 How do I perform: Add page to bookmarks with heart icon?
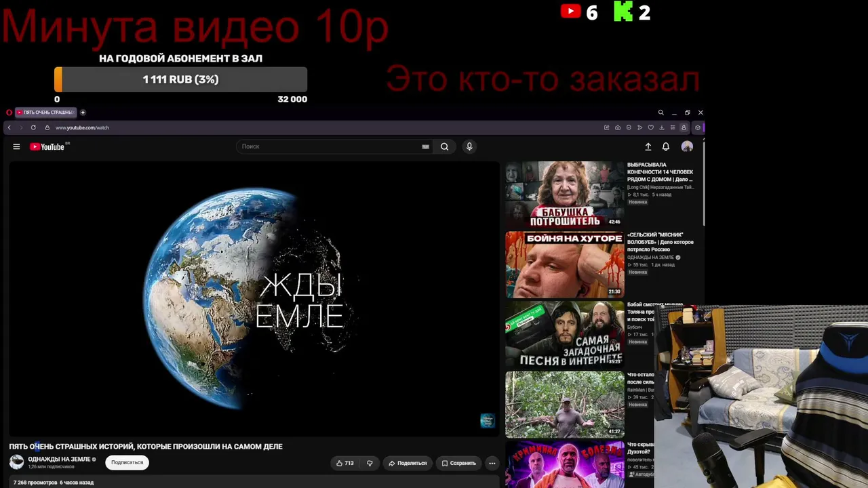651,127
